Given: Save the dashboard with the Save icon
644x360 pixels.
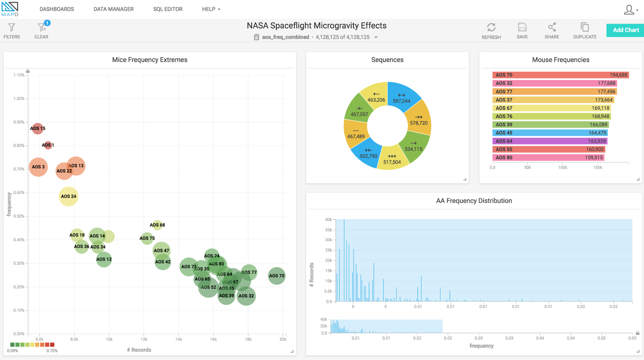Looking at the screenshot, I should [x=522, y=27].
